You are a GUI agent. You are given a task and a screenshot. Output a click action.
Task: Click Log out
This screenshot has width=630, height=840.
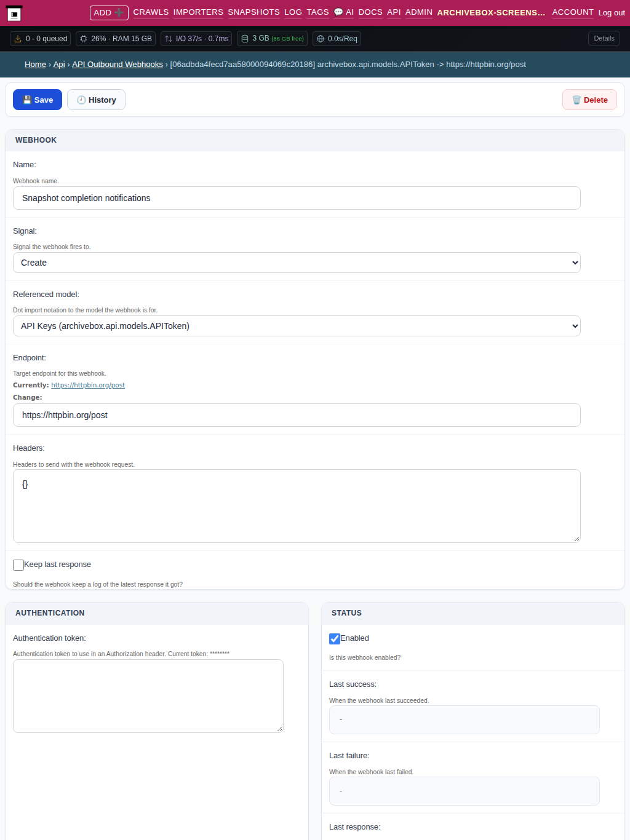click(x=612, y=13)
